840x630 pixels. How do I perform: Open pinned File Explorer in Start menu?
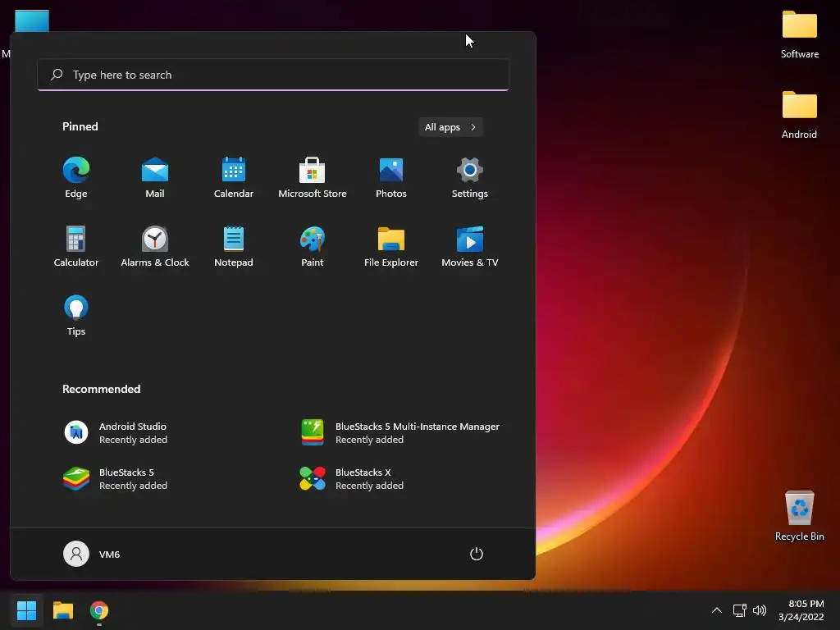(x=391, y=246)
